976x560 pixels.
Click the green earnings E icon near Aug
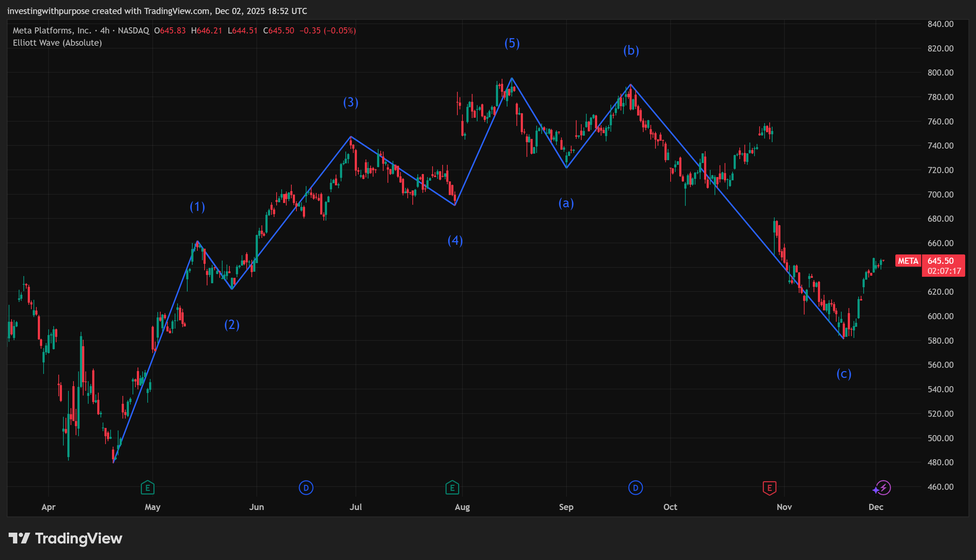coord(452,488)
